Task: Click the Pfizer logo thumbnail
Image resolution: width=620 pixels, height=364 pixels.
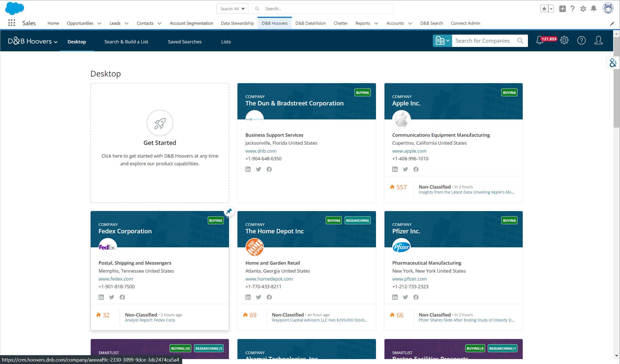Action: [x=401, y=247]
